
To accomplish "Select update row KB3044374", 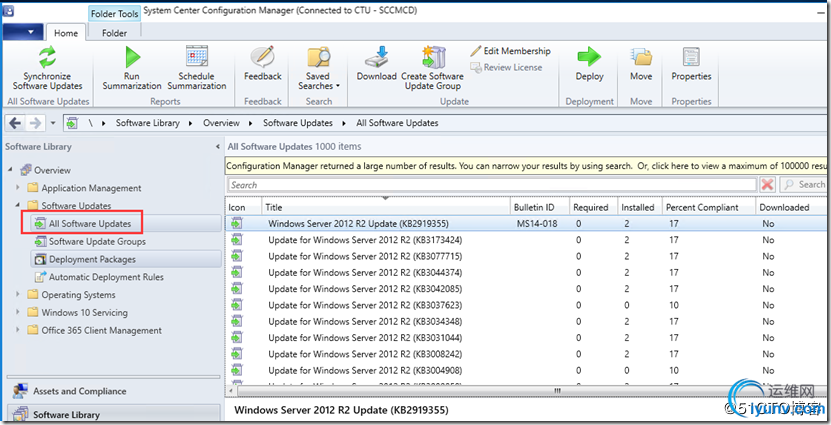I will click(526, 273).
